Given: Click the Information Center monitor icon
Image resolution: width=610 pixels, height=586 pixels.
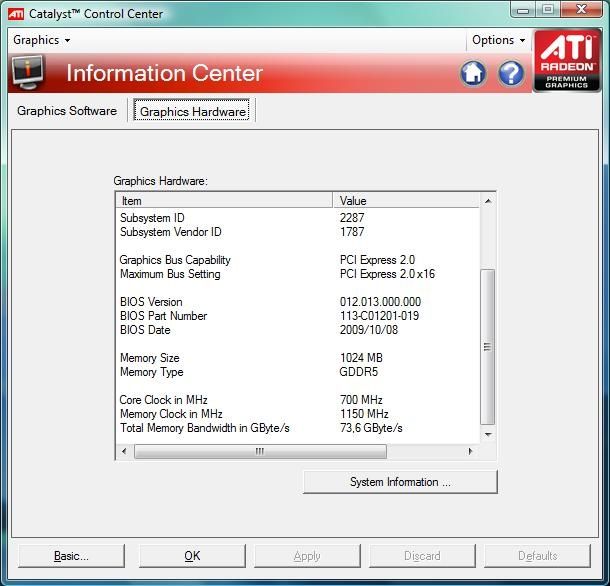Looking at the screenshot, I should click(27, 72).
